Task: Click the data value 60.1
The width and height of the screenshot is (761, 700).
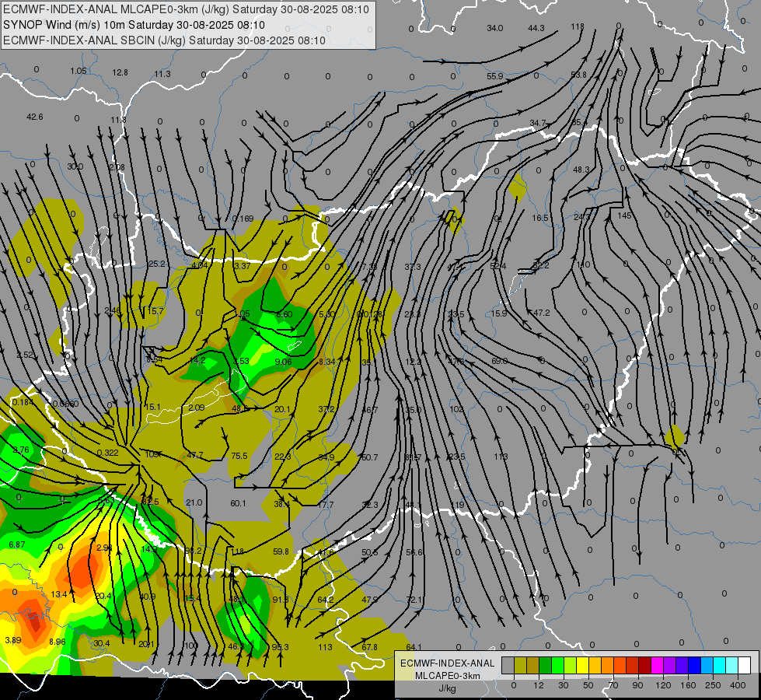Action: (238, 503)
